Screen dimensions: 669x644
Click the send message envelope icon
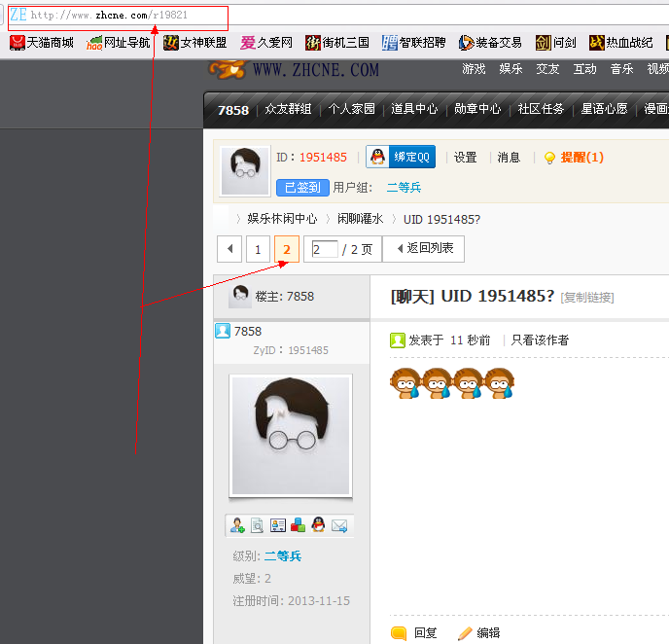pyautogui.click(x=339, y=525)
